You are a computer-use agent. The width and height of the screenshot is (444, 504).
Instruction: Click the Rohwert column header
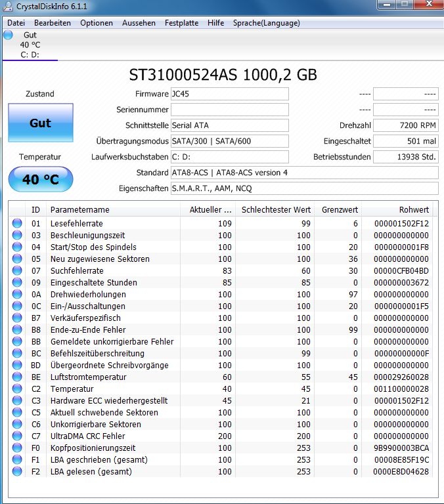point(397,210)
